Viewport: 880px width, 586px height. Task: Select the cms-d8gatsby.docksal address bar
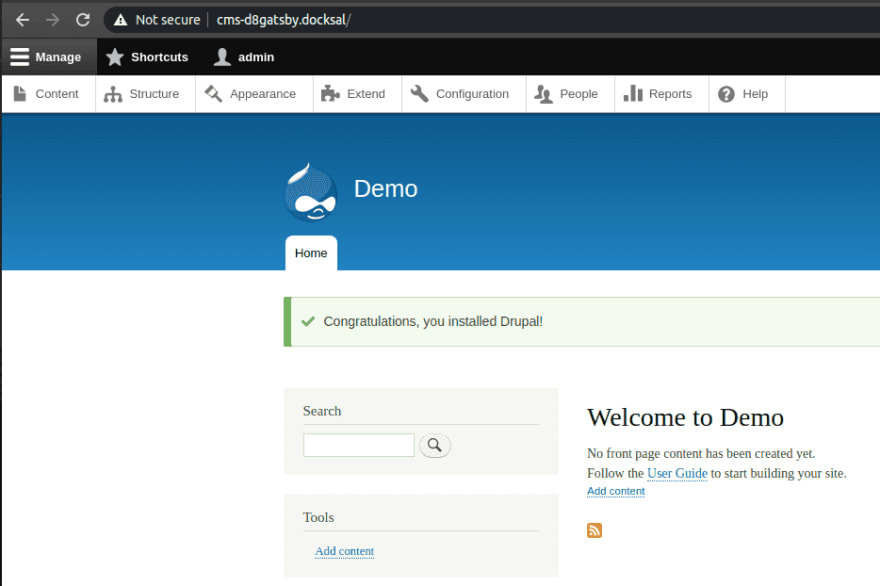tap(283, 20)
